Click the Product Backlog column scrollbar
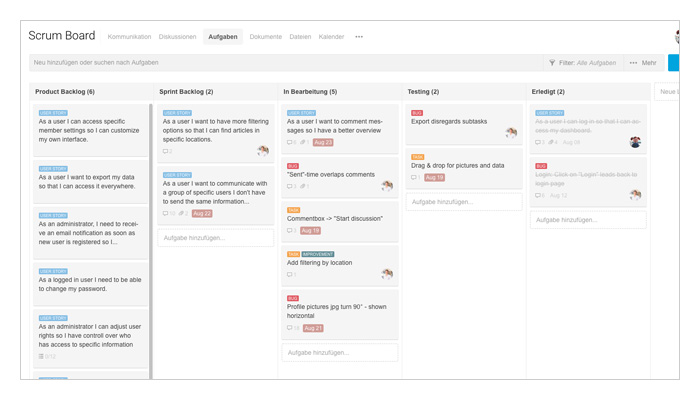This screenshot has height=399, width=700. point(151,241)
